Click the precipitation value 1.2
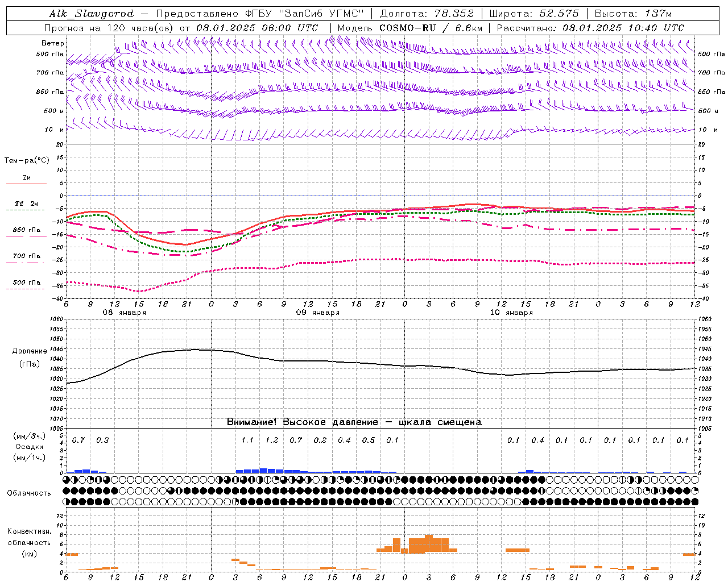Screen dimensions: 728x582 [x=272, y=440]
